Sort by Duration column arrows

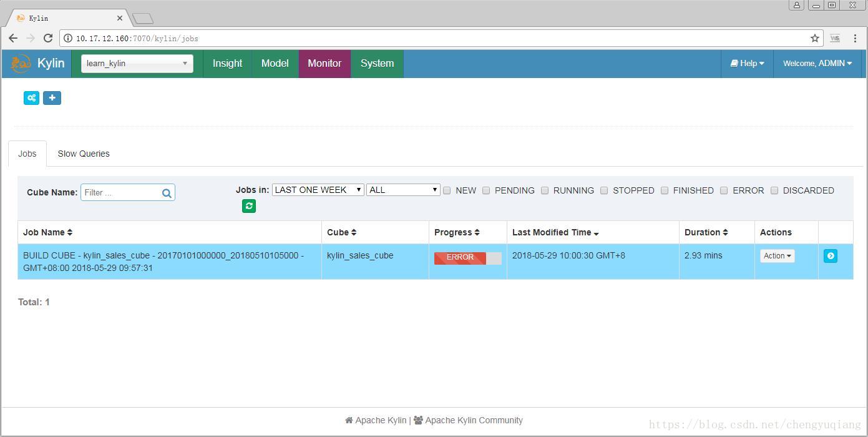pyautogui.click(x=725, y=232)
